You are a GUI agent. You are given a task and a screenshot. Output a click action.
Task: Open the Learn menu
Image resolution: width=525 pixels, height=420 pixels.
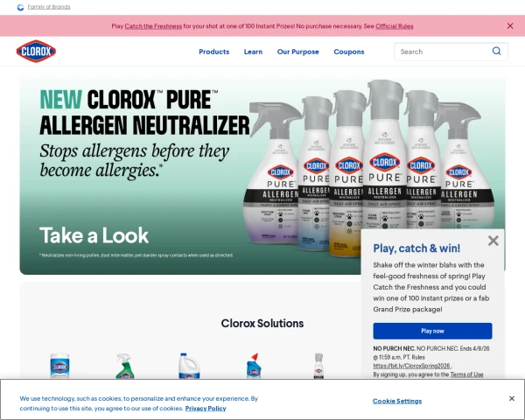[x=253, y=52]
